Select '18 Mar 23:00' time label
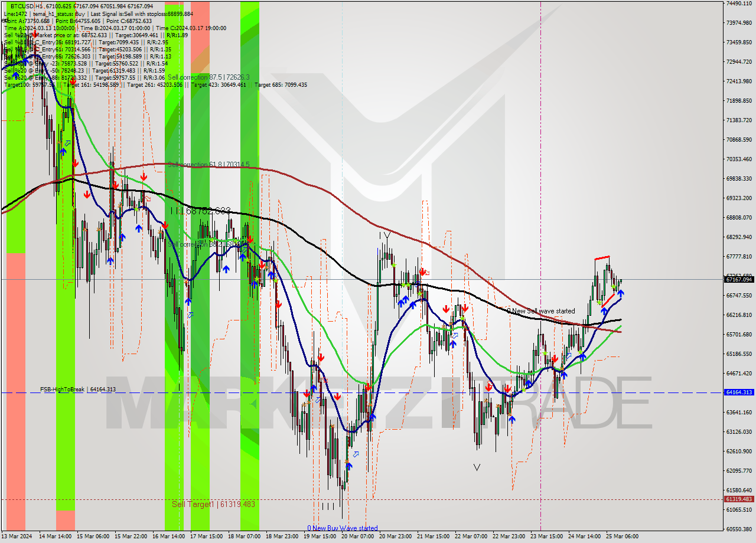 click(282, 537)
